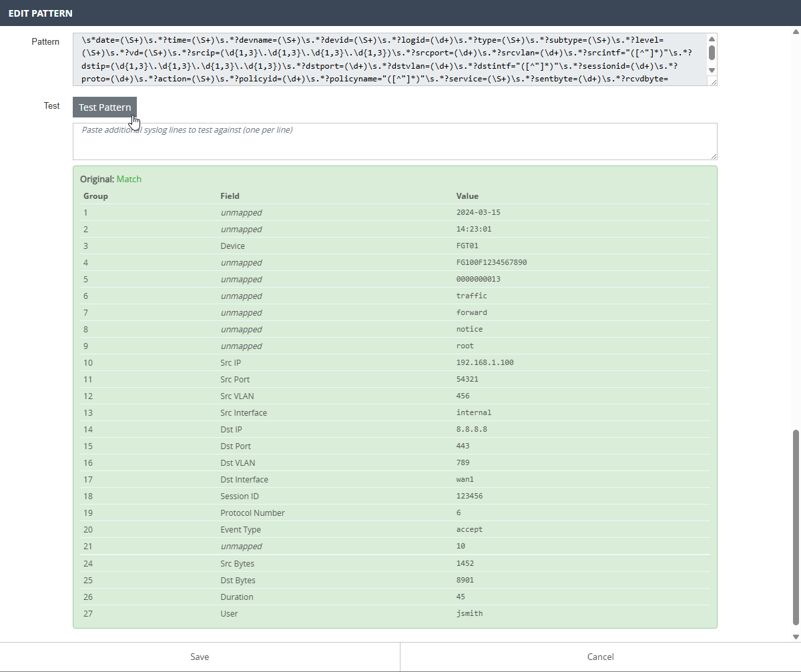The height and width of the screenshot is (672, 801).
Task: Select the value traffic
Action: [x=471, y=296]
